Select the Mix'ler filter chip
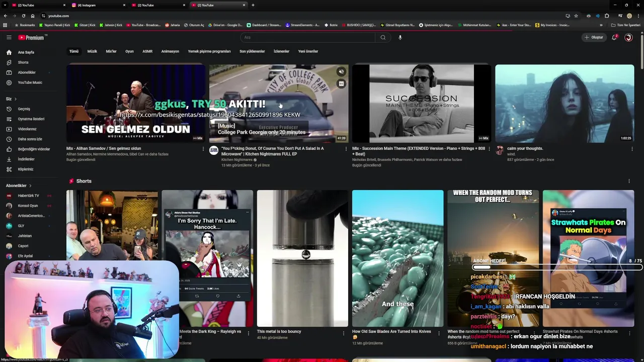This screenshot has height=362, width=644. click(x=111, y=51)
